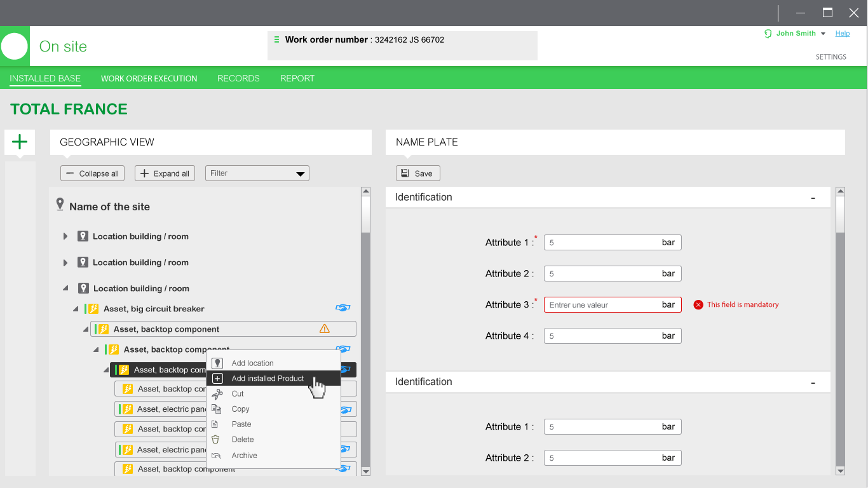Image resolution: width=868 pixels, height=488 pixels.
Task: Collapse the highlighted dark asset row's triangle
Action: click(106, 370)
